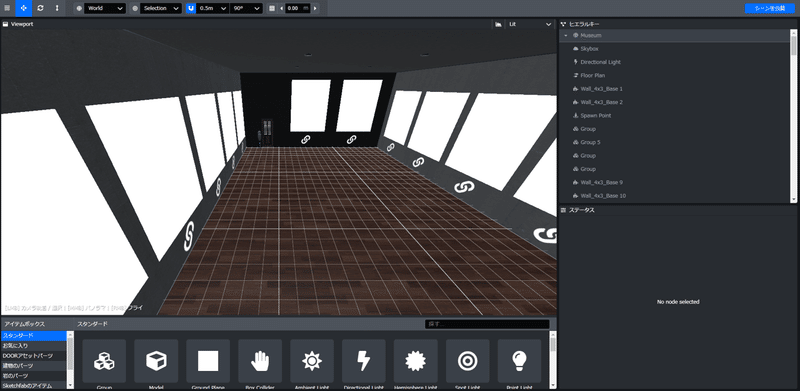
Task: Select Wall_4x3_Base 1 in hierarchy
Action: 674,89
